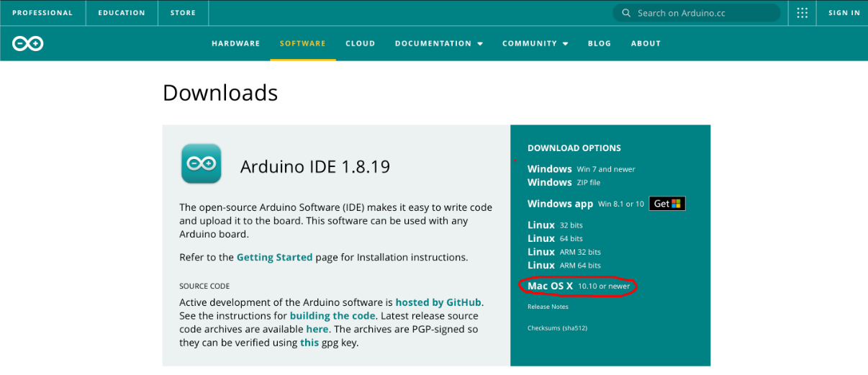The width and height of the screenshot is (868, 375).
Task: Click the SOURCE CODE label
Action: 204,286
